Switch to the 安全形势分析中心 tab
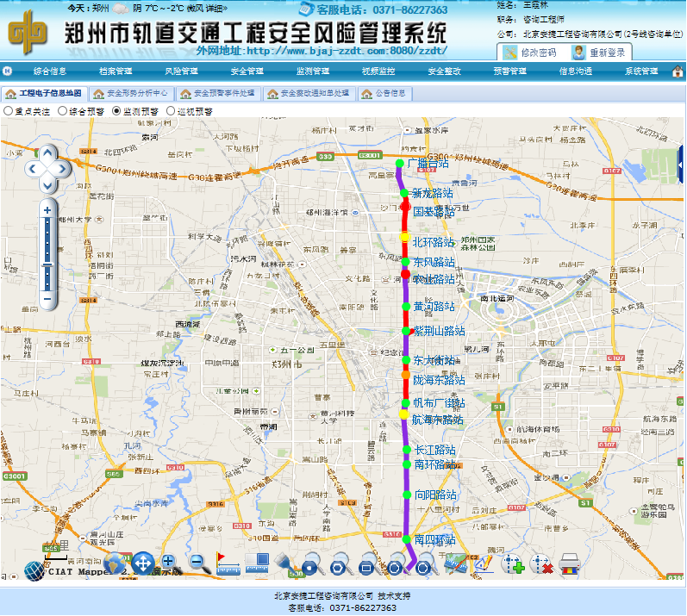This screenshot has height=616, width=687. pyautogui.click(x=131, y=93)
